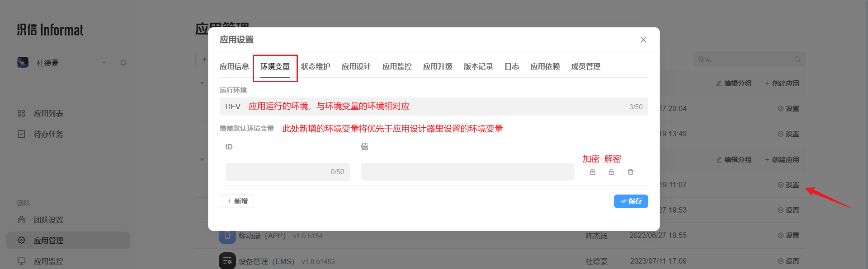The width and height of the screenshot is (868, 269).
Task: Focus the variable 值 input field
Action: pos(467,172)
